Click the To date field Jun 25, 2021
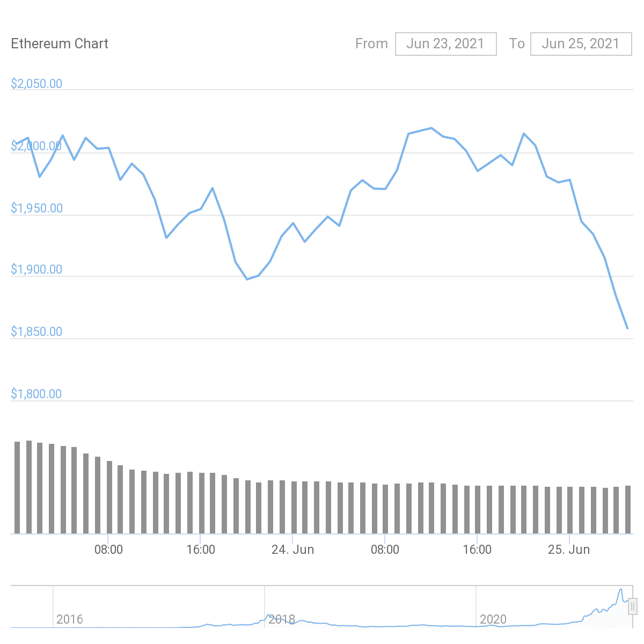This screenshot has height=644, width=644. pyautogui.click(x=581, y=44)
